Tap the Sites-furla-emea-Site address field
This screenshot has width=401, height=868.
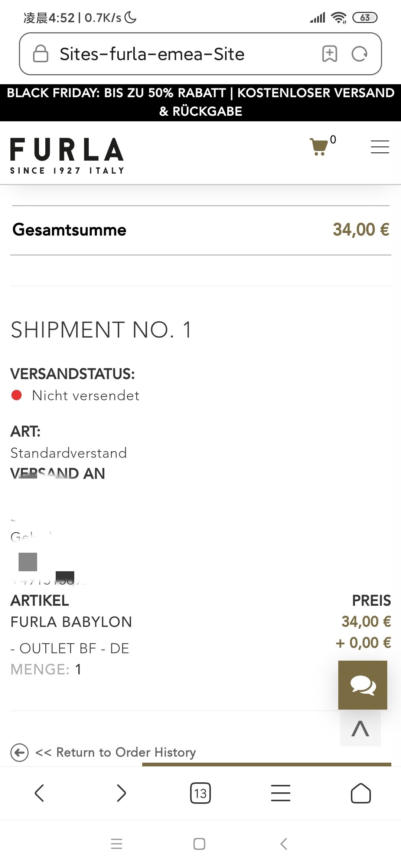click(200, 54)
